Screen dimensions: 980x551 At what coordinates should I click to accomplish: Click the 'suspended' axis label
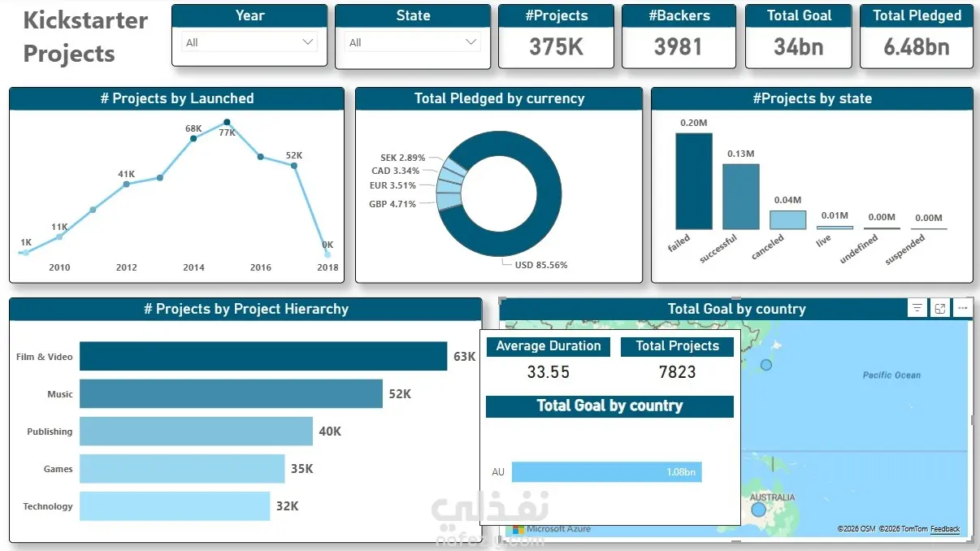point(904,250)
